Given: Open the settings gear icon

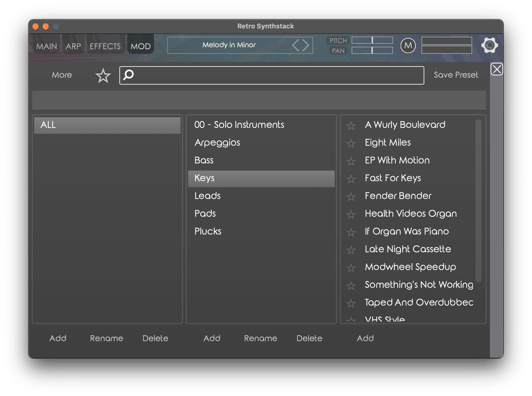Looking at the screenshot, I should [489, 45].
